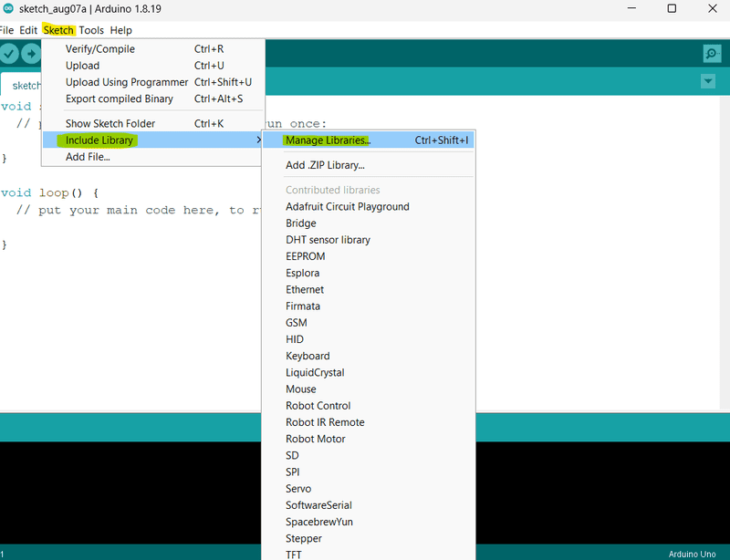The image size is (730, 560).
Task: Maximize the Arduino window
Action: click(x=672, y=8)
